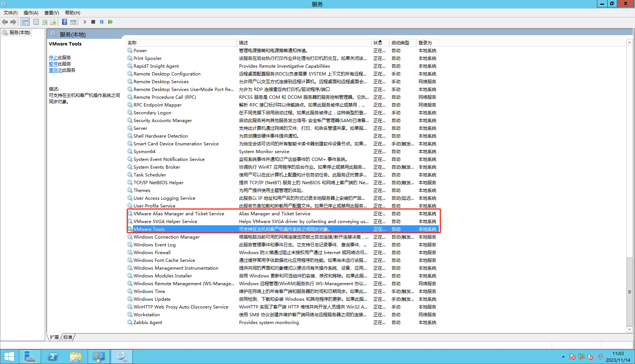Select Windows Time service
This screenshot has width=635, height=364.
point(283,291)
